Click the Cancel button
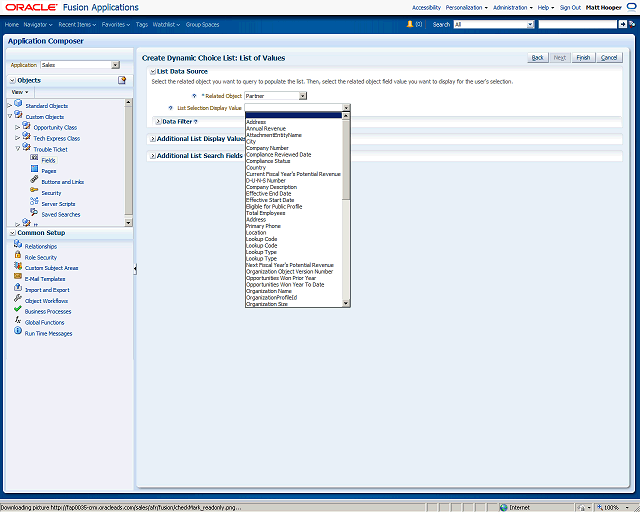This screenshot has width=640, height=512. pyautogui.click(x=609, y=58)
